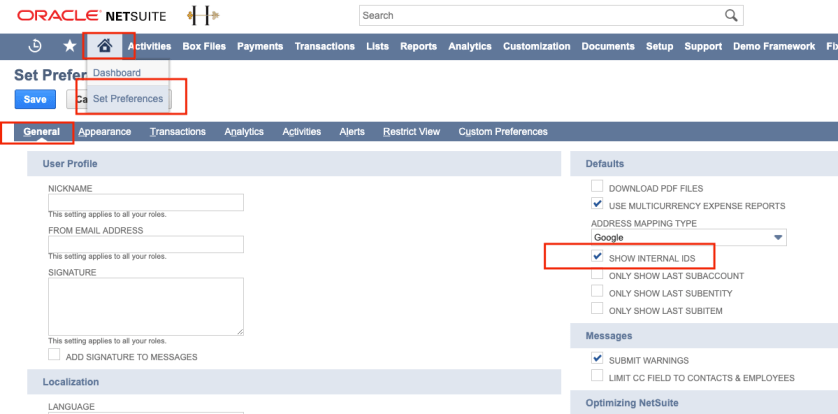Toggle Add Signature to Messages checkbox
This screenshot has width=838, height=414.
point(54,356)
